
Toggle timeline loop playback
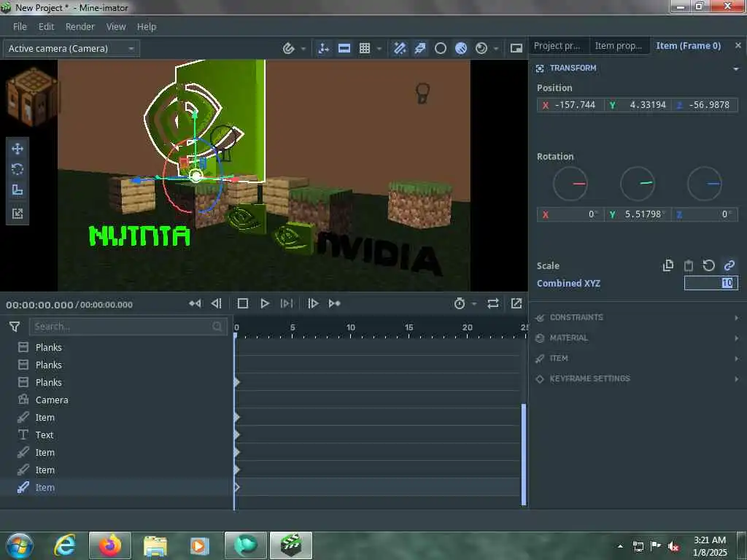coord(493,303)
